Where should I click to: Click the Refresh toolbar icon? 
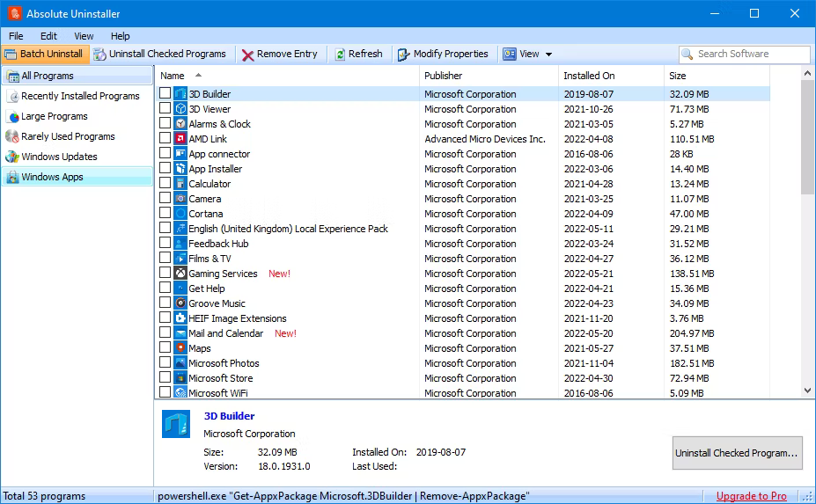click(x=340, y=55)
